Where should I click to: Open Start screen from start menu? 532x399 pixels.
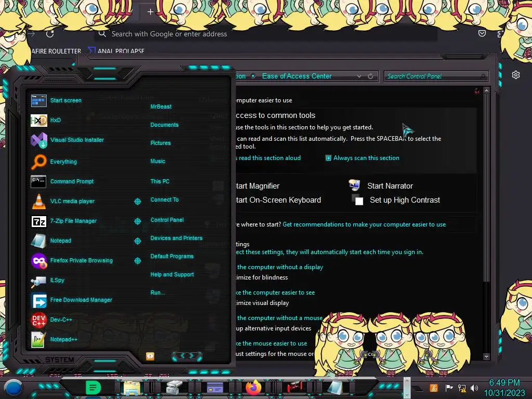point(57,100)
